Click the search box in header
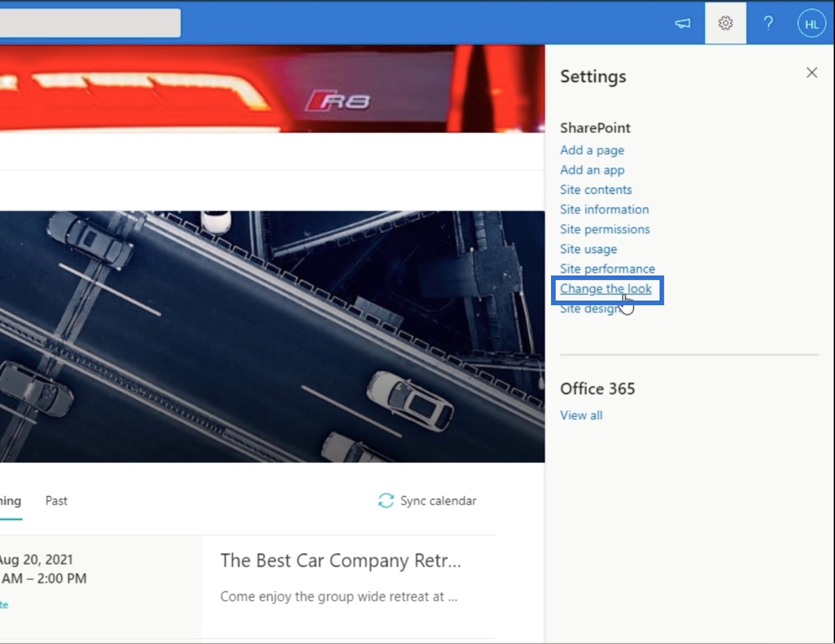 click(x=90, y=22)
